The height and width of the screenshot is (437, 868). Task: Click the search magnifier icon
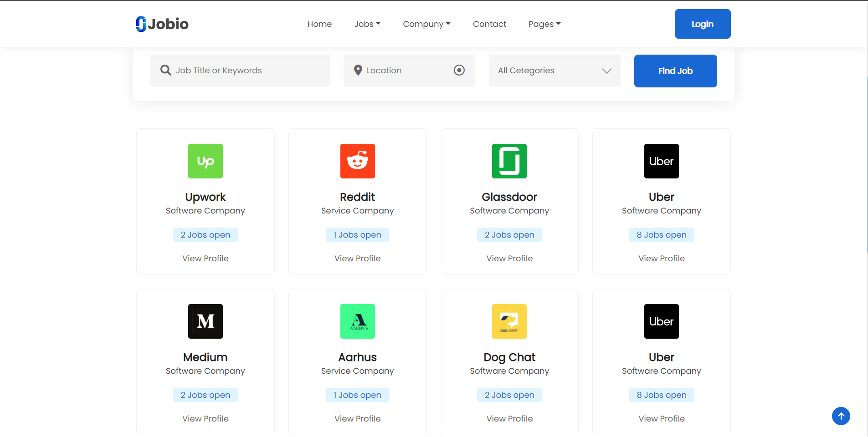166,70
